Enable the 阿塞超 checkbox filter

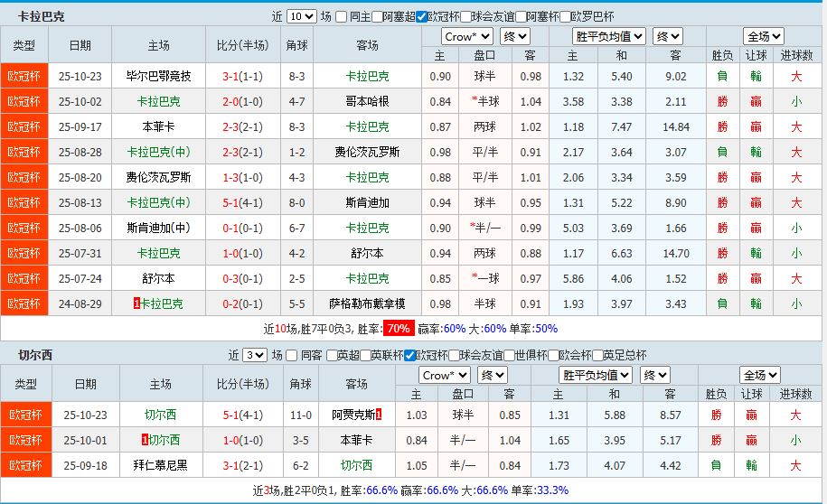coord(376,16)
